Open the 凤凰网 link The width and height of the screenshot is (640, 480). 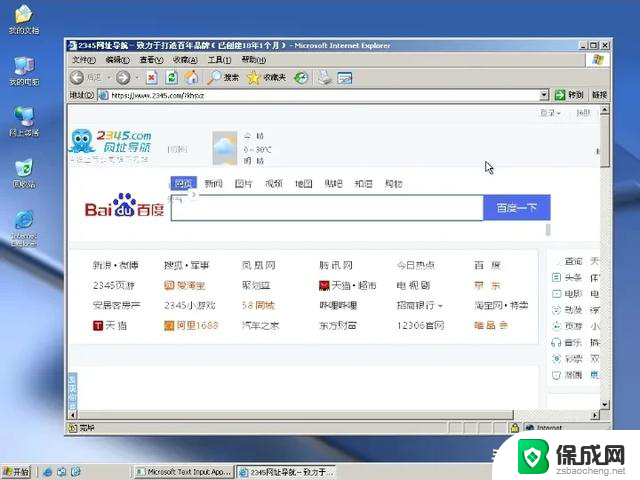pos(259,265)
